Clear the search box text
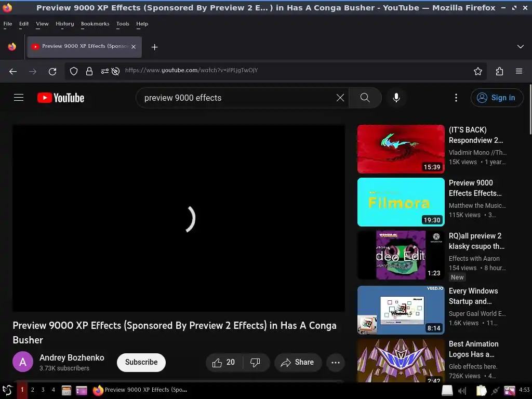This screenshot has width=532, height=399. [x=340, y=98]
